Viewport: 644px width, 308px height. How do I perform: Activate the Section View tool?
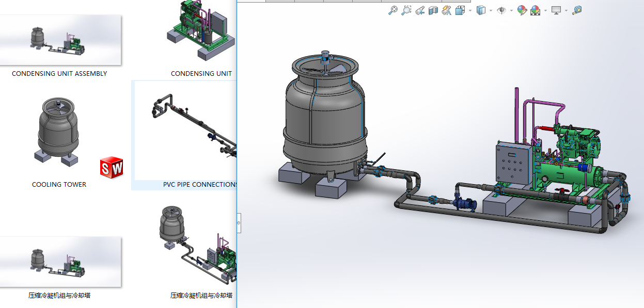[x=433, y=10]
